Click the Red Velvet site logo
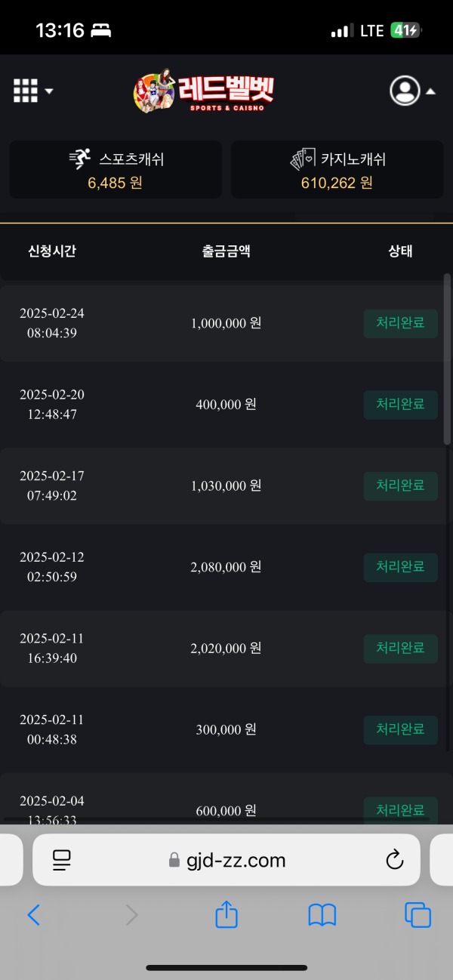The image size is (453, 980). [204, 91]
